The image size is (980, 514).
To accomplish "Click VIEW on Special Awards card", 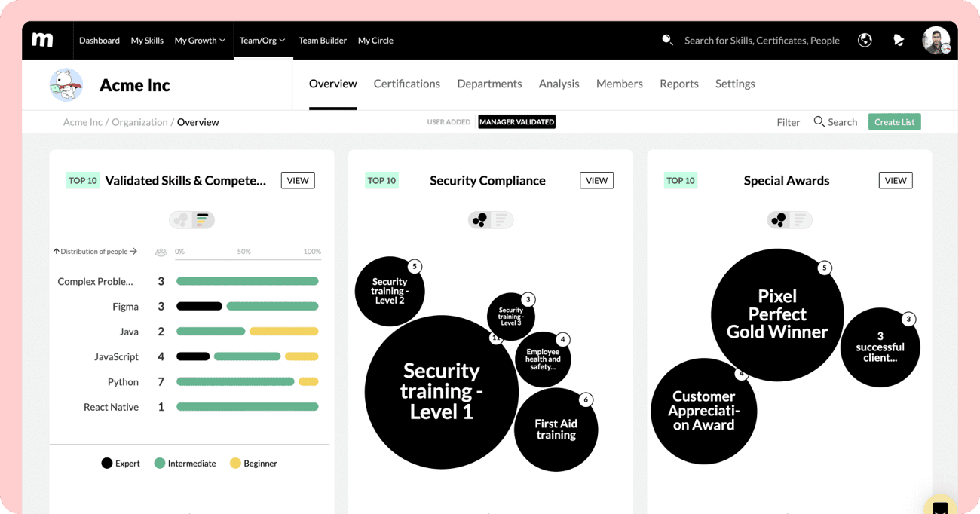I will click(896, 180).
